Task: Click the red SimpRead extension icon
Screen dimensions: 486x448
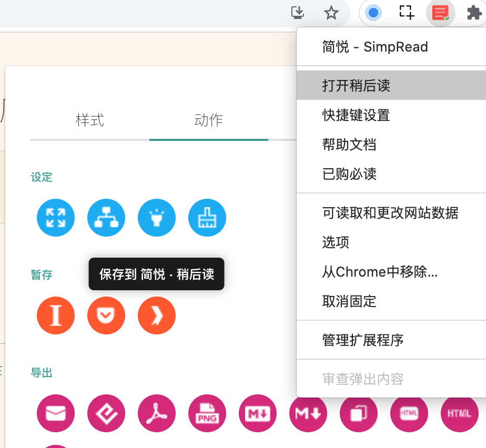Action: [440, 13]
